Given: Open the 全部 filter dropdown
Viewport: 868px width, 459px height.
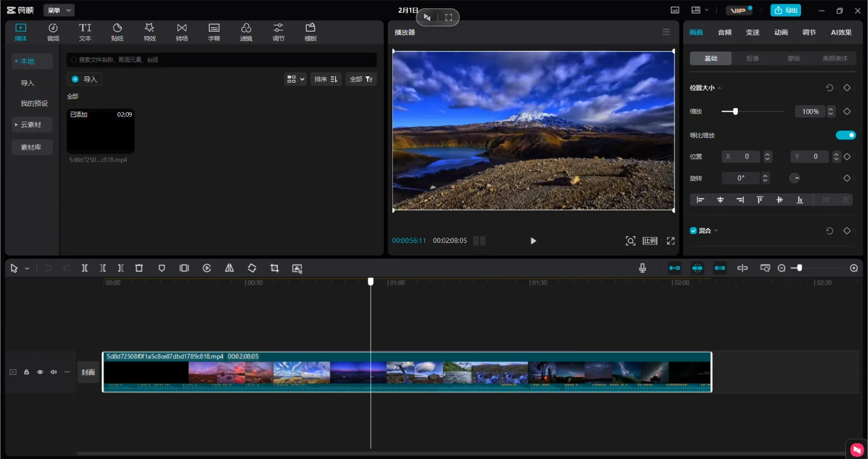Looking at the screenshot, I should [x=361, y=80].
